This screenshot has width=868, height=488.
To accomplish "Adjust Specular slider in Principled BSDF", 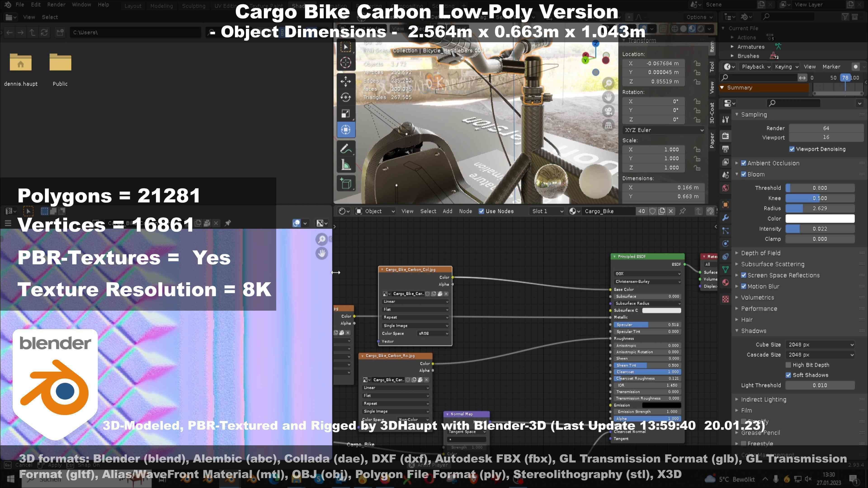I will pos(647,325).
